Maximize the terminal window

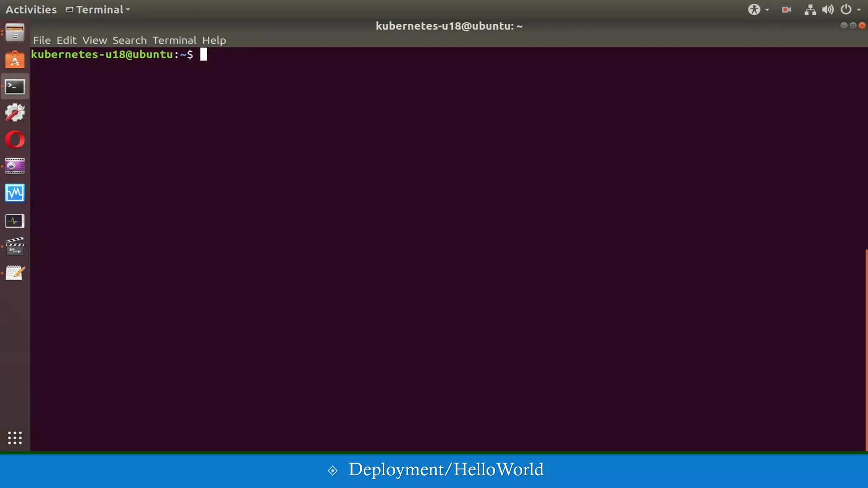click(853, 25)
